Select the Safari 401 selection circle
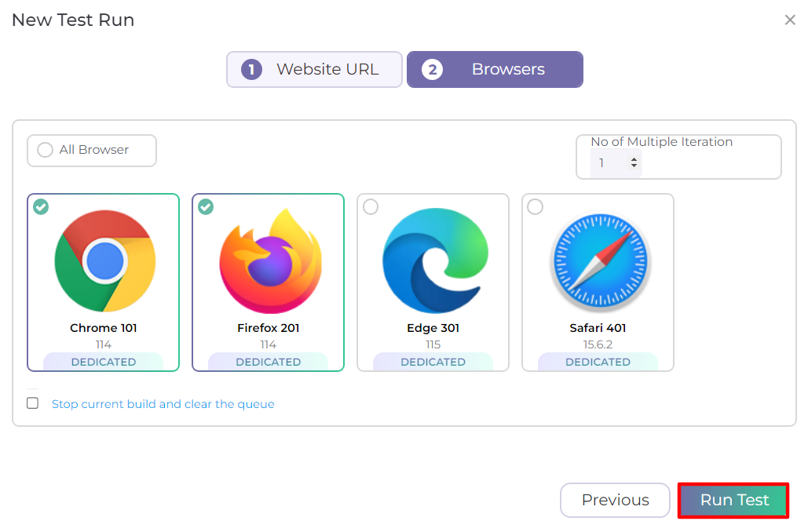The height and width of the screenshot is (532, 808). point(536,206)
